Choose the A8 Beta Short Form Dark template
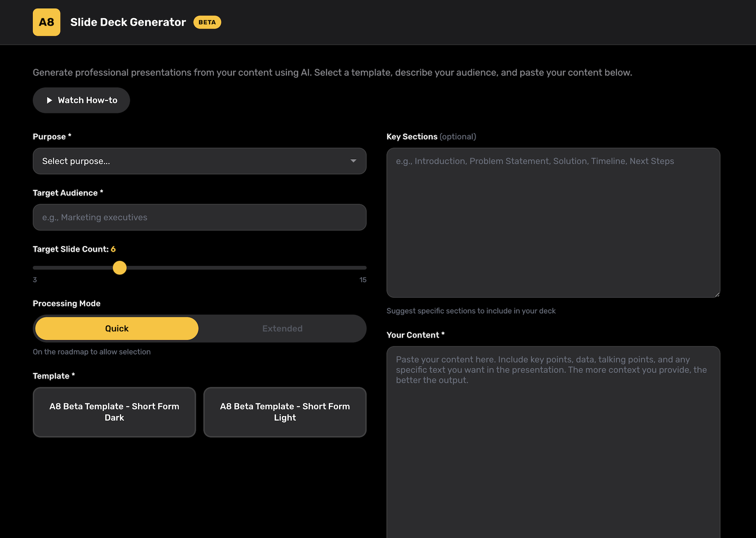 tap(114, 412)
